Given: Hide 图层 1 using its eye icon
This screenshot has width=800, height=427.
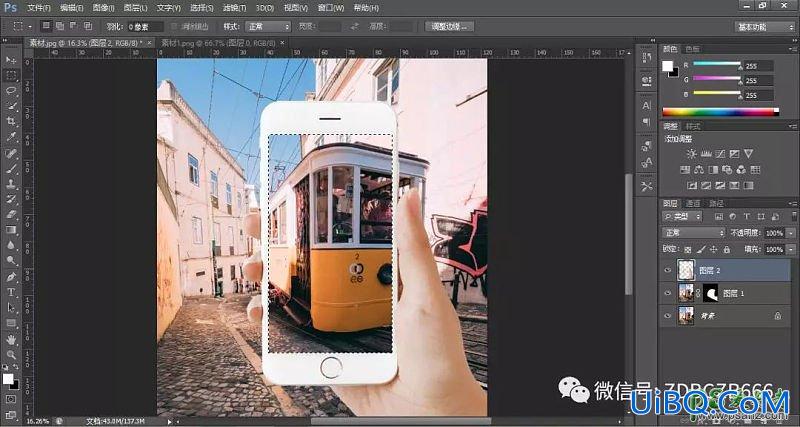Looking at the screenshot, I should pyautogui.click(x=667, y=293).
